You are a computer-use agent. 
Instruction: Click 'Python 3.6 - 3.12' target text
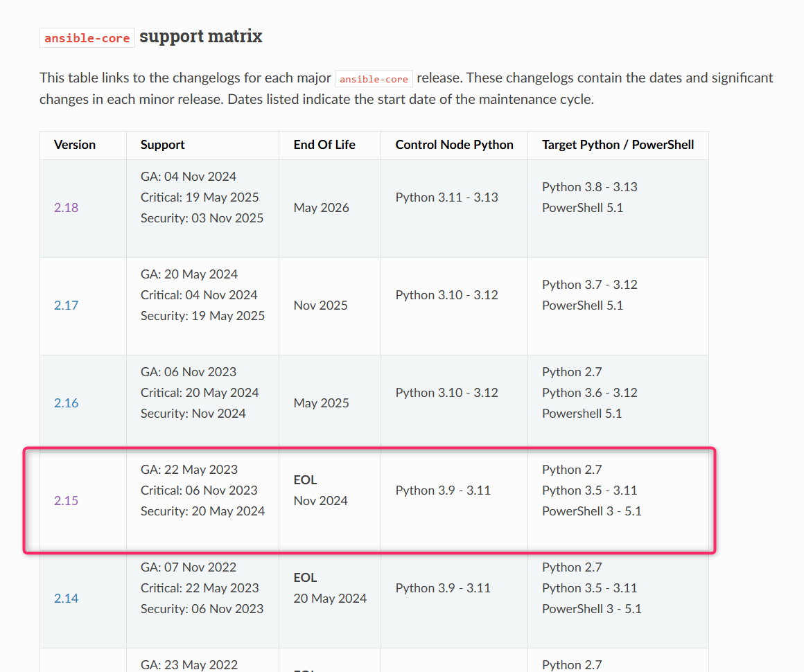point(590,393)
